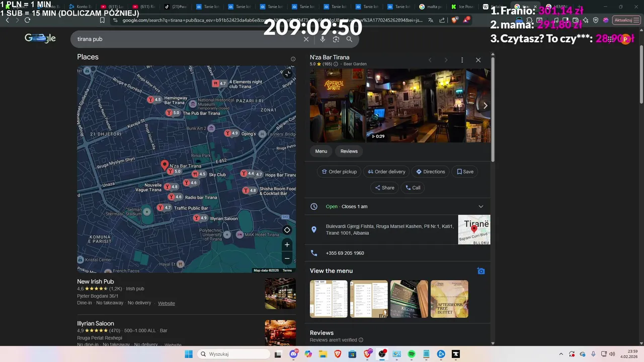Screen dimensions: 644x362
Task: Submit search with the magnifier icon
Action: tap(349, 39)
